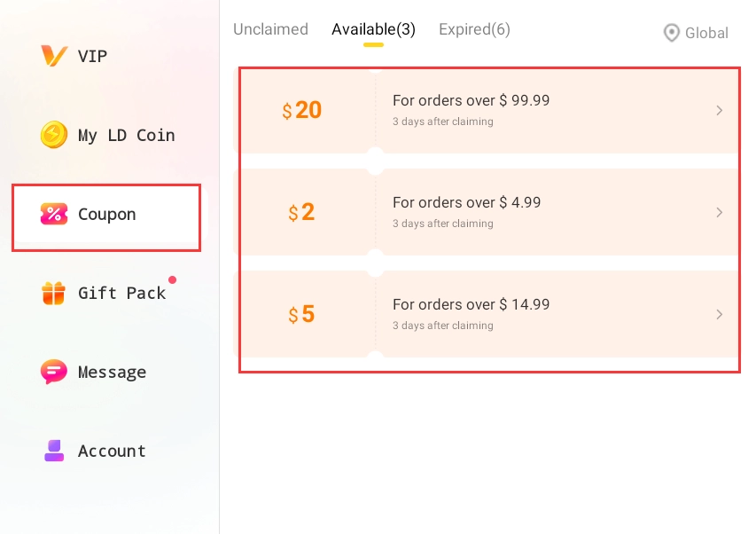
Task: Switch to the Expired(6) tab
Action: 474,29
